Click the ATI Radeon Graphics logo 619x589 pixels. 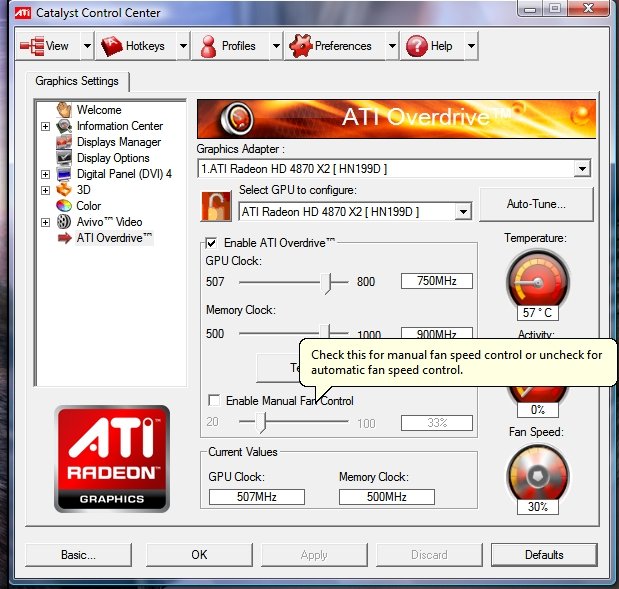point(112,459)
